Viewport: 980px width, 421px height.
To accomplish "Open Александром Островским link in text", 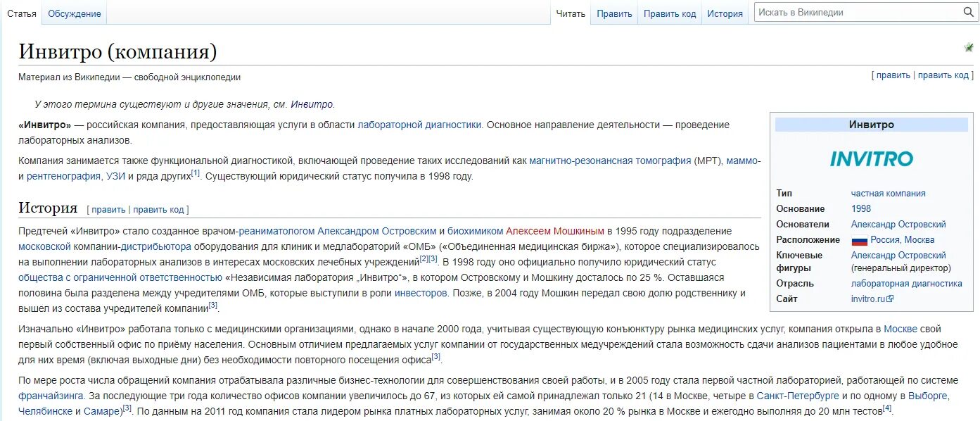I will (376, 231).
